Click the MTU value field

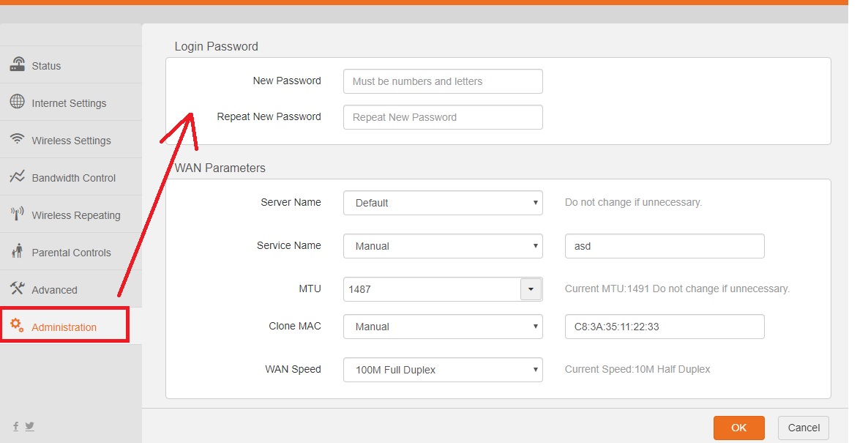[432, 289]
